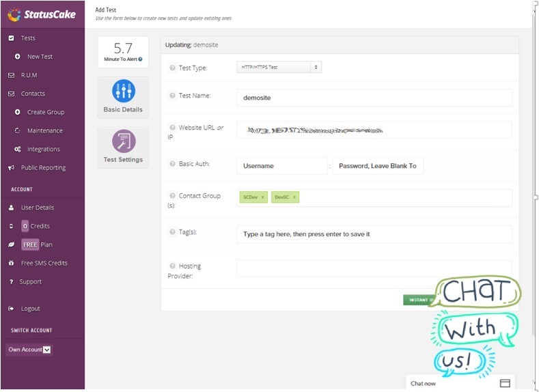Go to Public Reporting page
This screenshot has height=392, width=539.
[x=43, y=167]
